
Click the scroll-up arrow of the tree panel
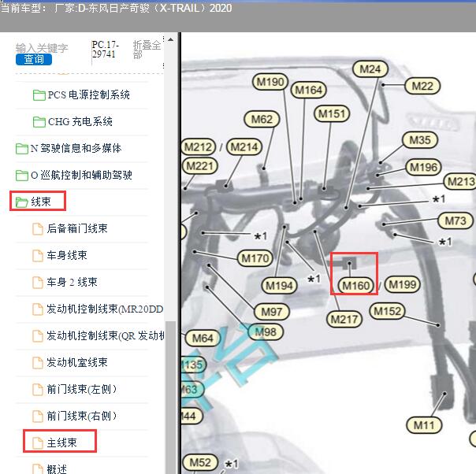click(x=171, y=39)
